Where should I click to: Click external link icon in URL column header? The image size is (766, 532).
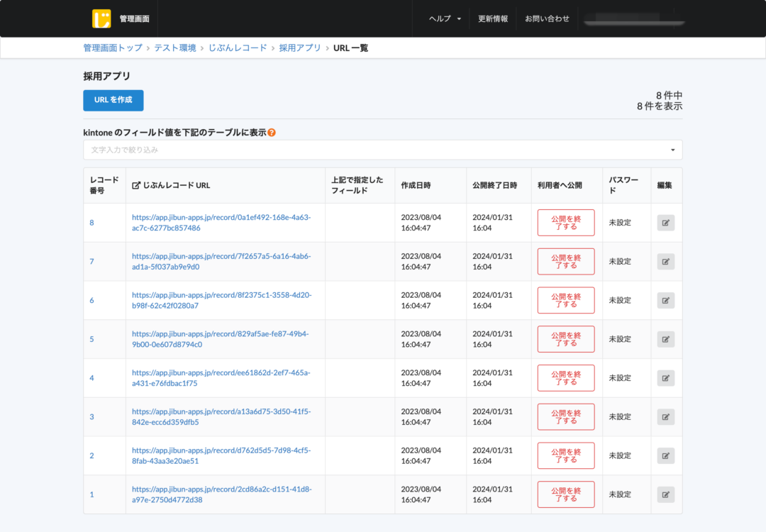[x=136, y=186]
